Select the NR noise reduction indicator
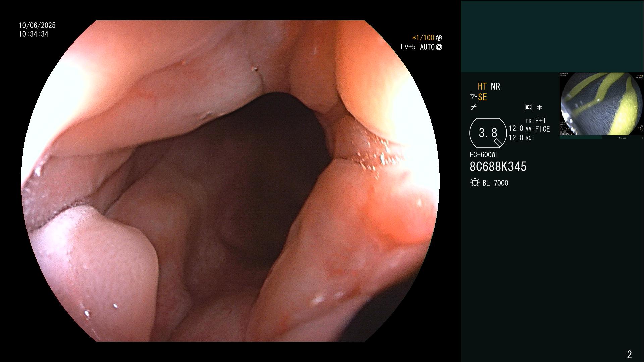This screenshot has height=362, width=644. point(495,86)
